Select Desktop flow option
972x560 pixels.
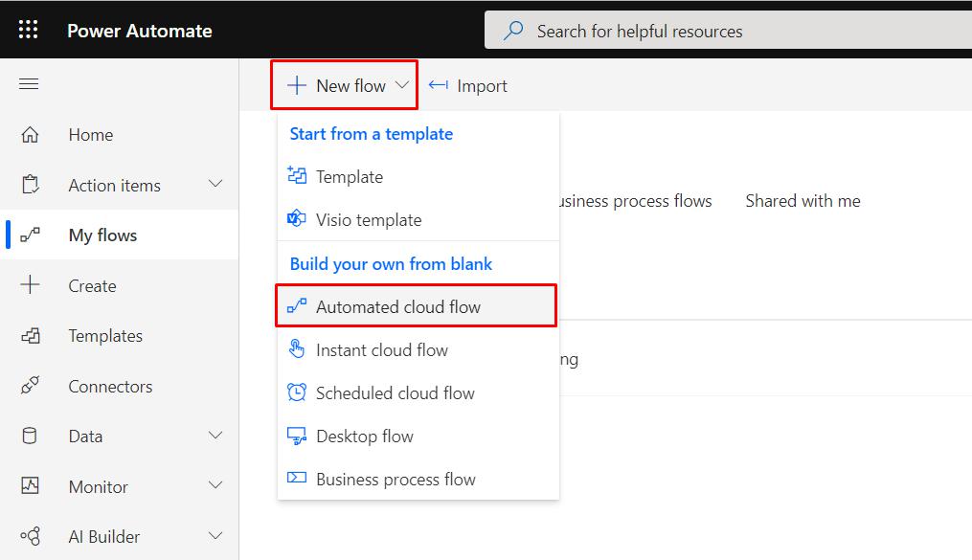tap(418, 437)
